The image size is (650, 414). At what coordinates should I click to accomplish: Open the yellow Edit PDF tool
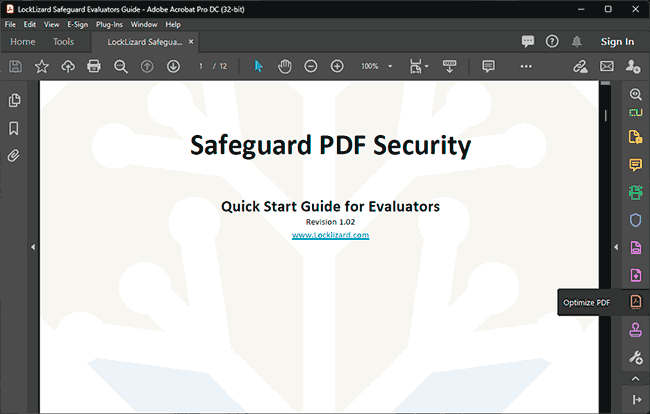point(635,137)
